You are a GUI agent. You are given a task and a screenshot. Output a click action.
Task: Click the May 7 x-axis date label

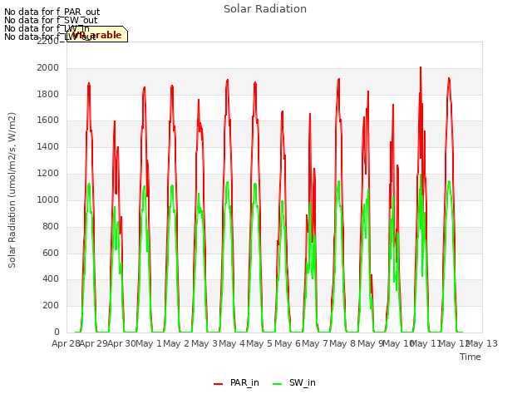coord(315,343)
